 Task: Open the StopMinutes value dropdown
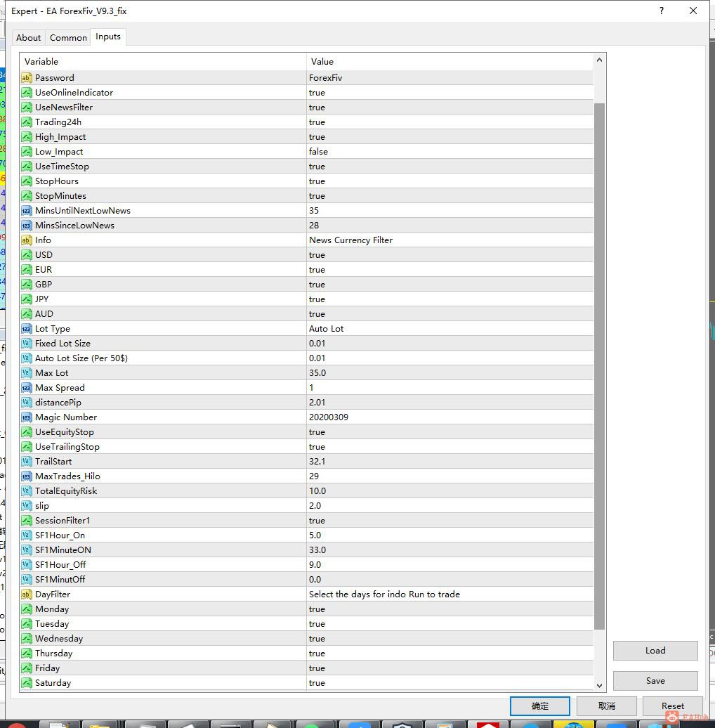(450, 196)
